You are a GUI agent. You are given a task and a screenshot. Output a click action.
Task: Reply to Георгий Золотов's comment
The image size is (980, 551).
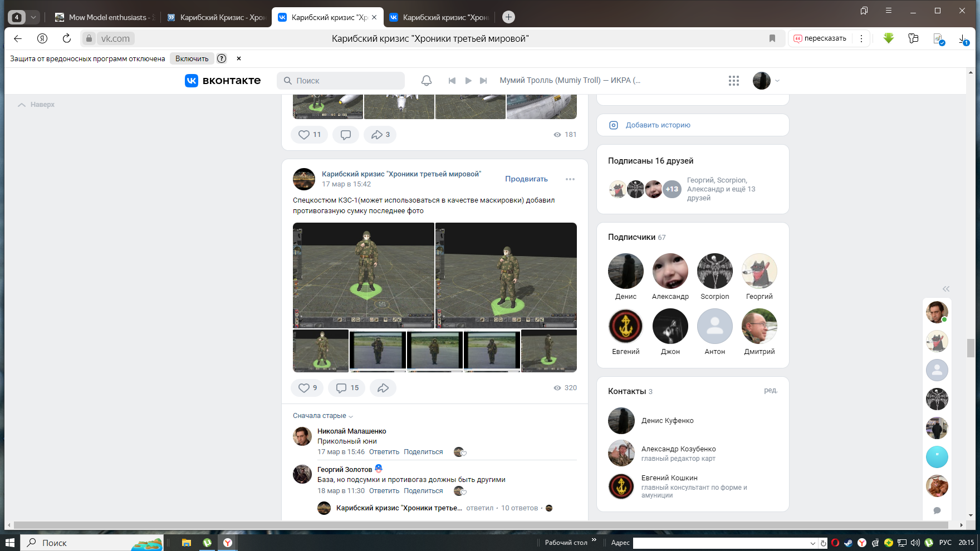pos(384,491)
